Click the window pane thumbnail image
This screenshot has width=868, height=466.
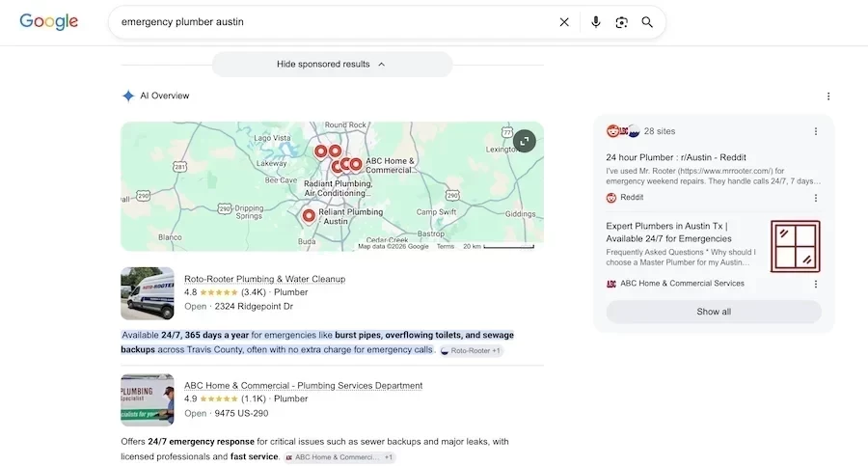[x=796, y=247]
